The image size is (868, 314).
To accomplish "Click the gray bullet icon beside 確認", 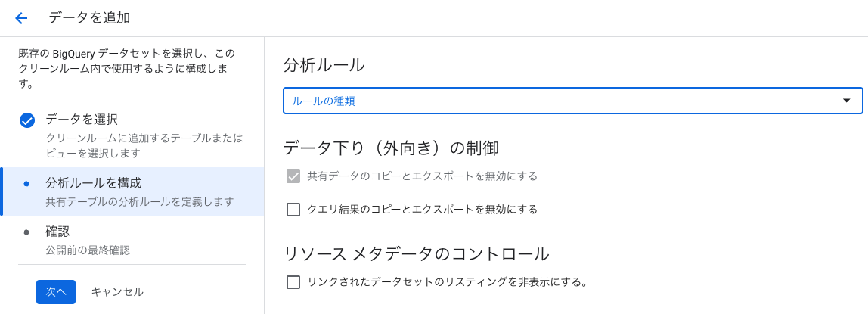I will [x=27, y=232].
